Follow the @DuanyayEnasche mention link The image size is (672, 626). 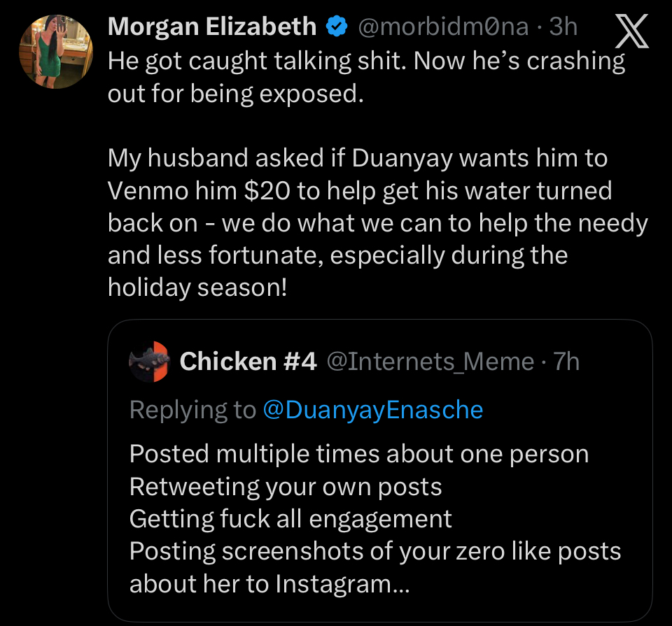pos(372,409)
